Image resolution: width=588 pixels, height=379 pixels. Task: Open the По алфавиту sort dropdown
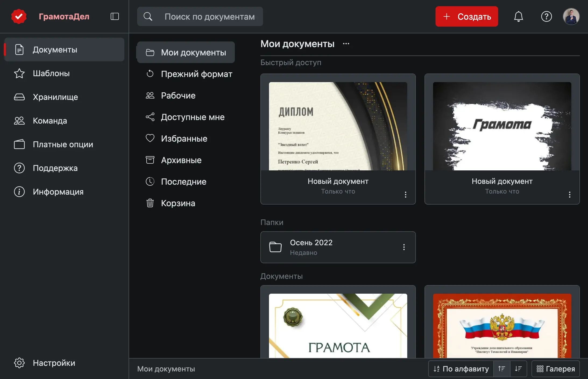(461, 369)
